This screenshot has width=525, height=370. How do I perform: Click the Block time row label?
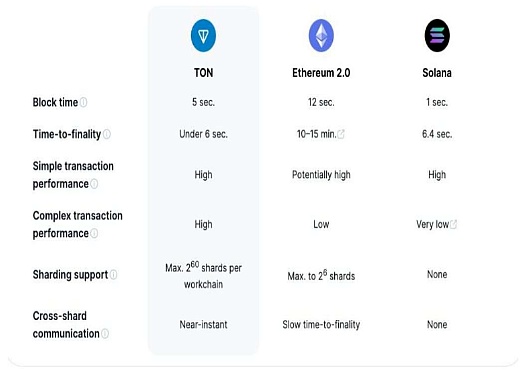(x=55, y=102)
